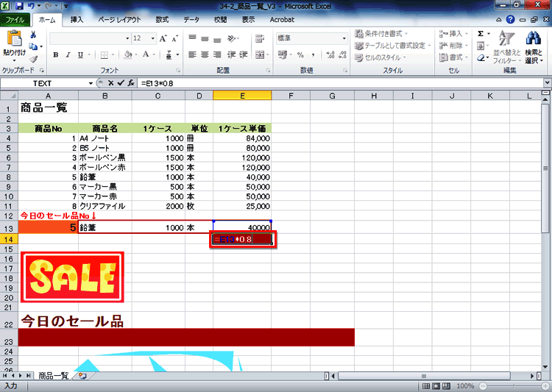Click the Merge and Center icon
The image size is (552, 392).
(x=260, y=54)
